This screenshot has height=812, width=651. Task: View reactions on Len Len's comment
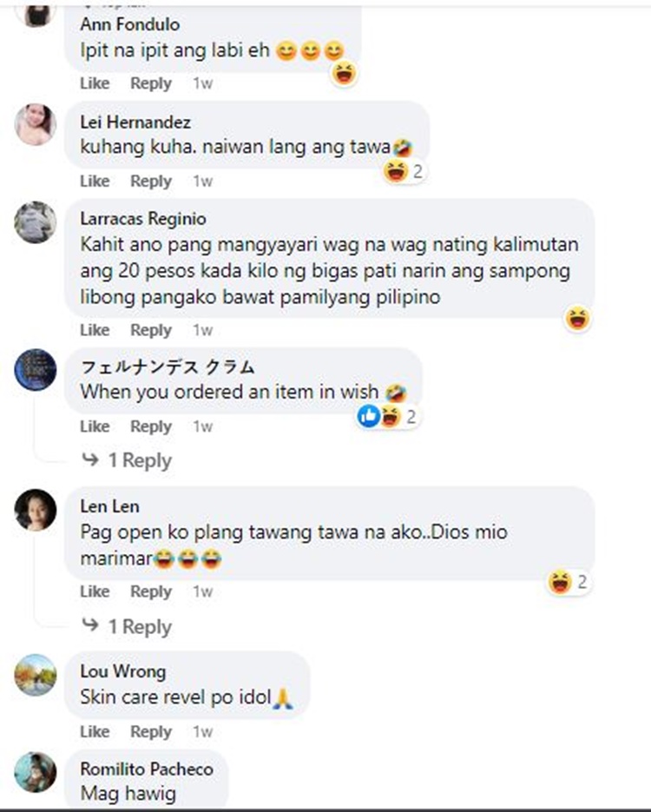point(569,582)
